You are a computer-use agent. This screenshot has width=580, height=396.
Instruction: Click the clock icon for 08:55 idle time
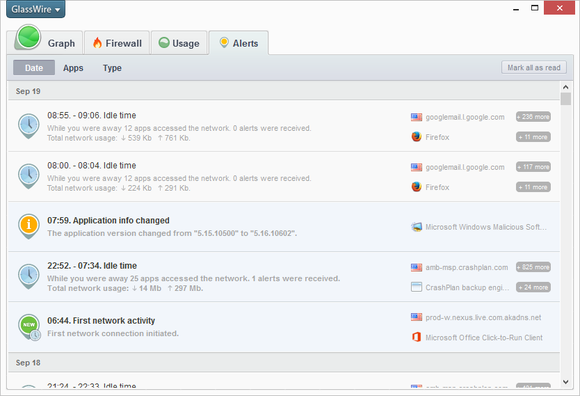tap(29, 126)
